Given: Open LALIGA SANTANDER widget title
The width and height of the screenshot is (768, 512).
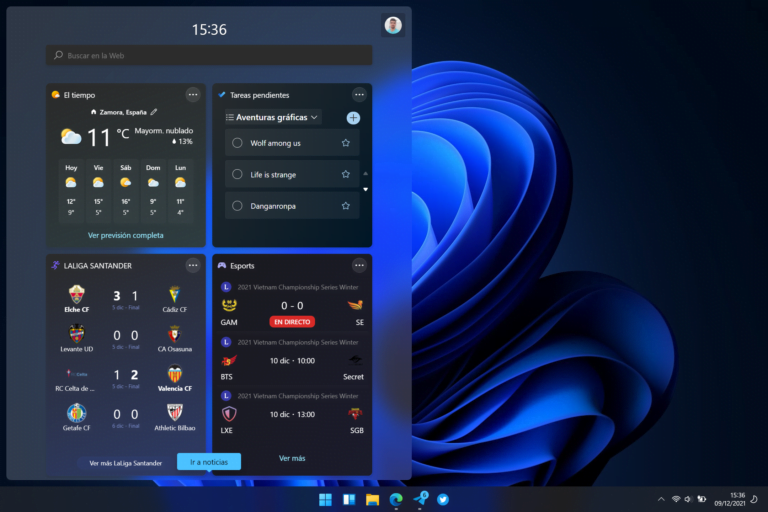Looking at the screenshot, I should [x=97, y=266].
